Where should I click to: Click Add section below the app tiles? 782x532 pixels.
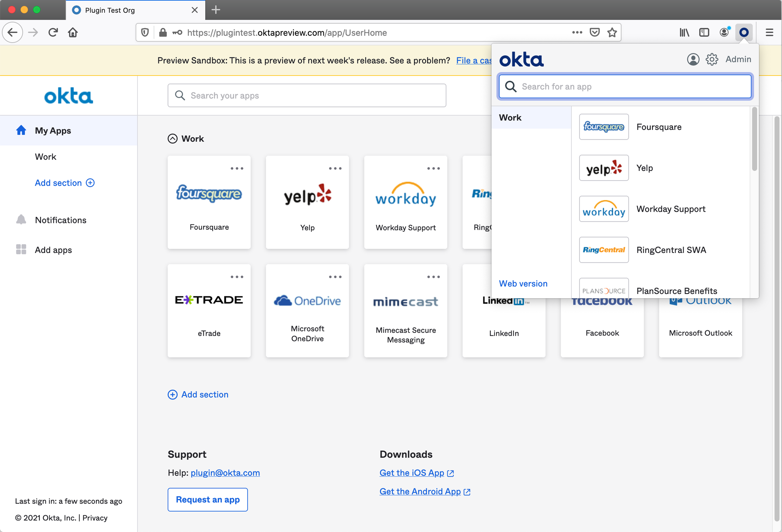click(198, 395)
